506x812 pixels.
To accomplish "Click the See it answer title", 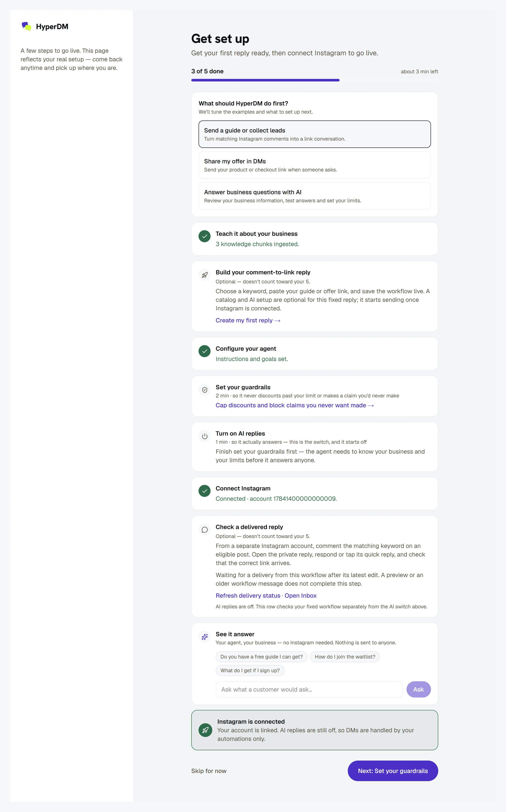I will 235,634.
